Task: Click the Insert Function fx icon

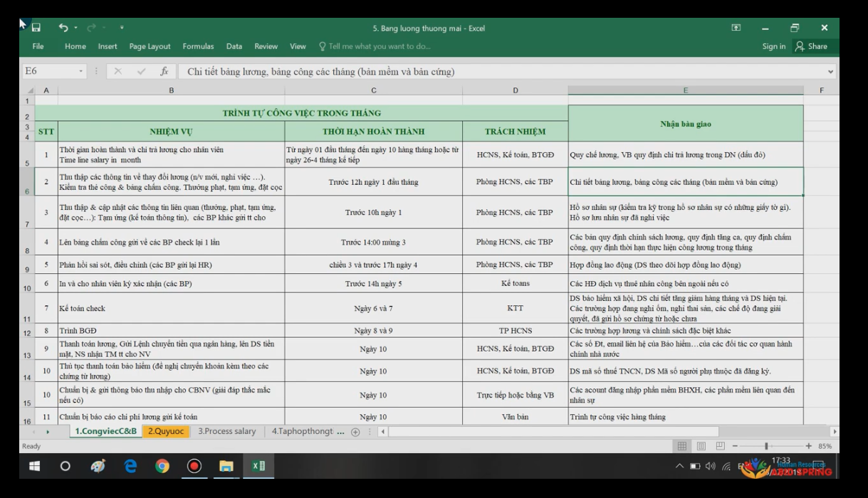Action: pos(164,71)
